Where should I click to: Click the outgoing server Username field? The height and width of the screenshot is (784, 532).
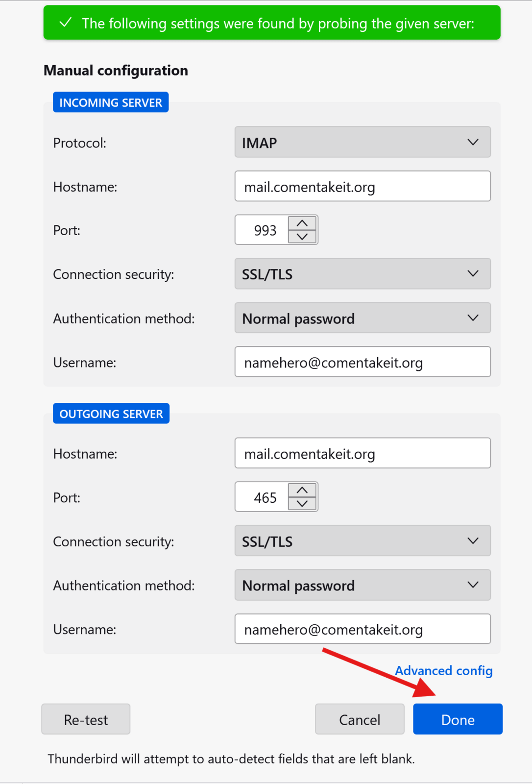coord(363,629)
